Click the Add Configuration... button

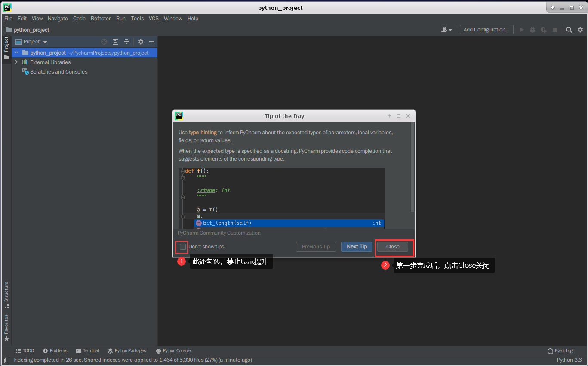(486, 30)
